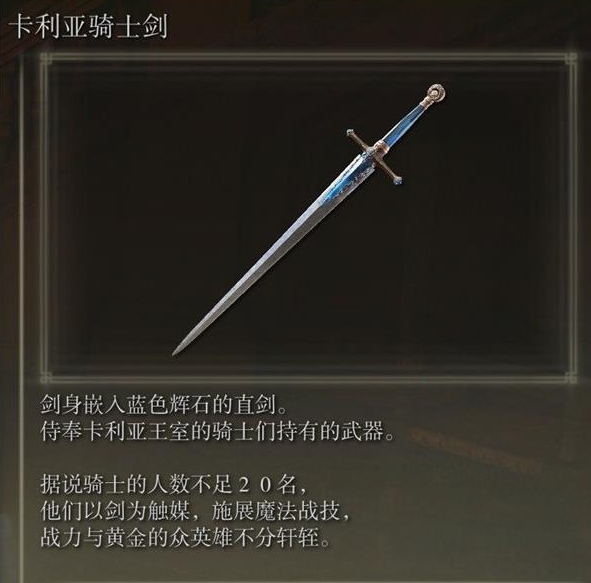591x583 pixels.
Task: Click the pointed tip of the blade
Action: [x=176, y=350]
